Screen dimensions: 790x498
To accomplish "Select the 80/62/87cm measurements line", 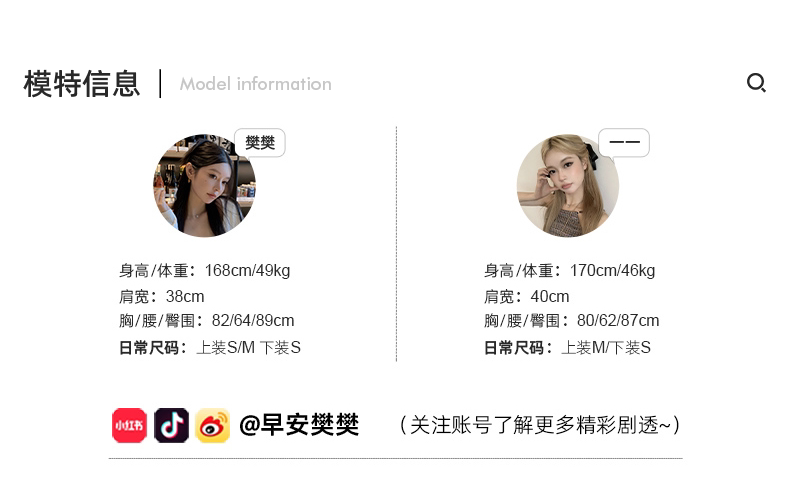I will pos(571,321).
